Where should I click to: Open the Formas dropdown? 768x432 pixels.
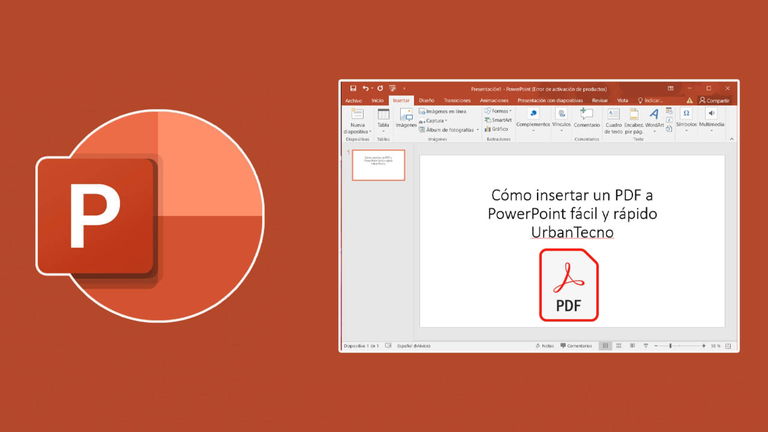(x=498, y=111)
